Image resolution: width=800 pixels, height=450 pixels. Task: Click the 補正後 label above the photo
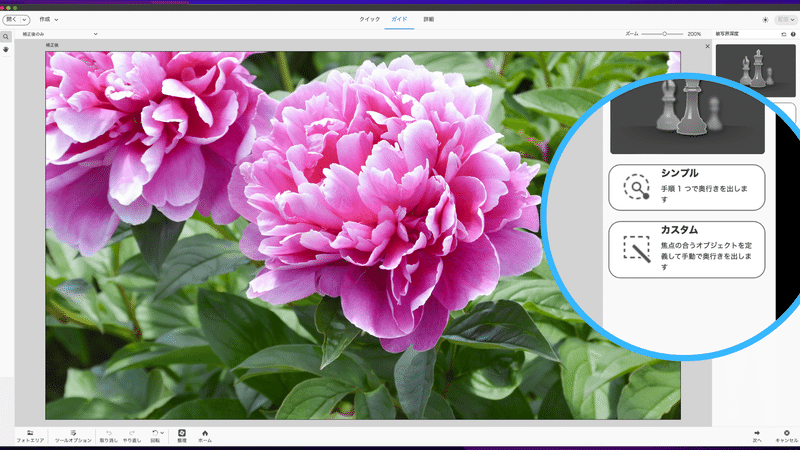coord(52,45)
